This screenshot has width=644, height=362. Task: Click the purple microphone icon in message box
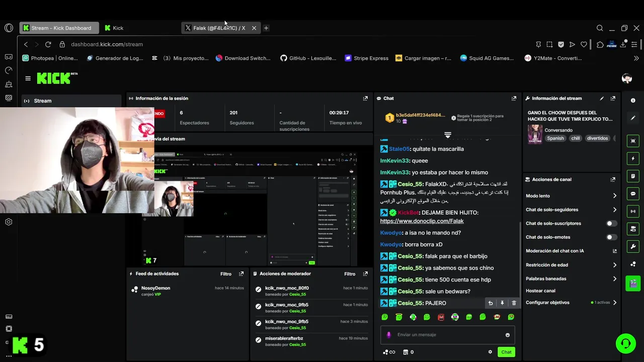click(388, 335)
